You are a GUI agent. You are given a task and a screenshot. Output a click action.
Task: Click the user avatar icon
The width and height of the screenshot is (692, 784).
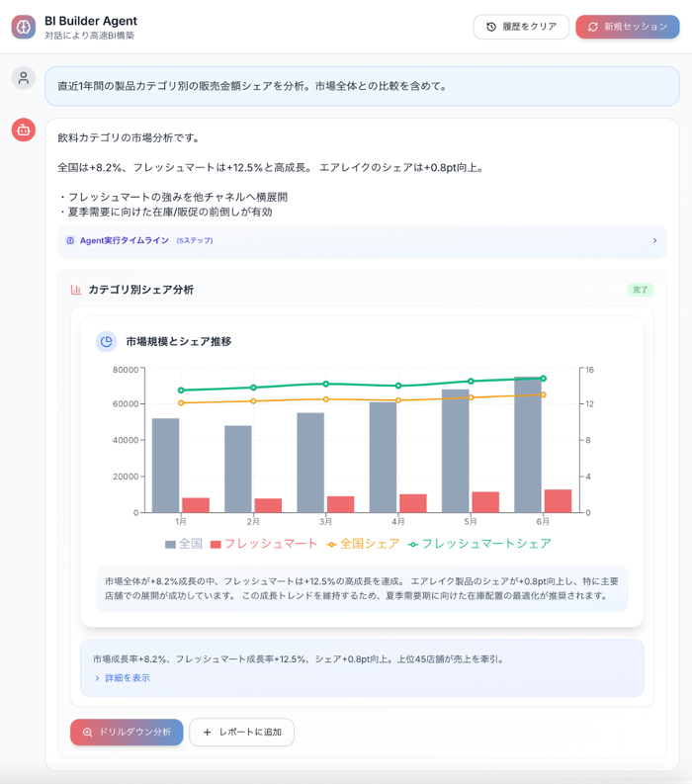point(24,78)
